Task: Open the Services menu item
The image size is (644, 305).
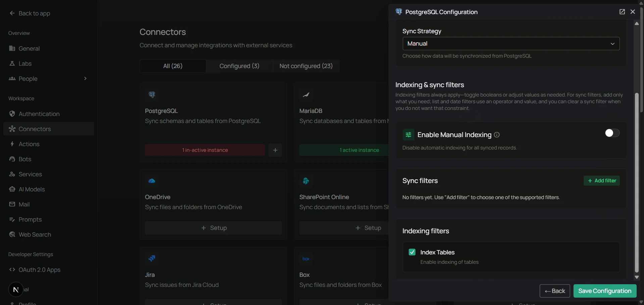Action: pyautogui.click(x=49, y=174)
